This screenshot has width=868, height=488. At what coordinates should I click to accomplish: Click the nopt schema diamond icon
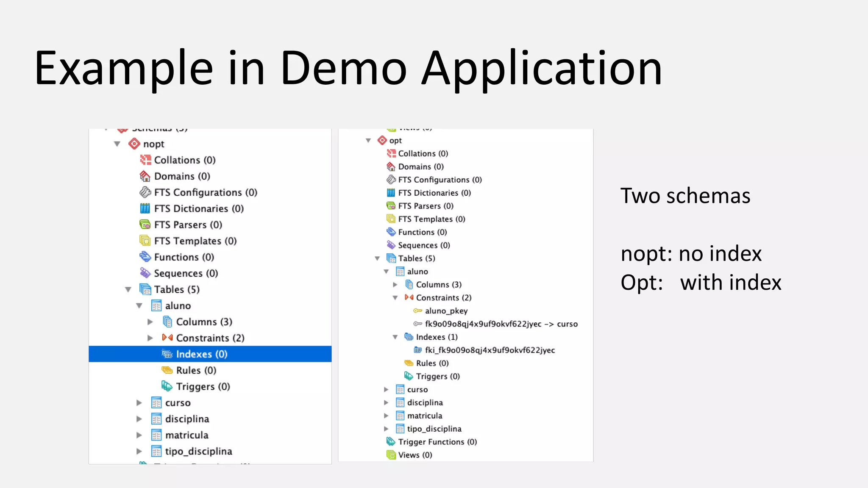(134, 144)
